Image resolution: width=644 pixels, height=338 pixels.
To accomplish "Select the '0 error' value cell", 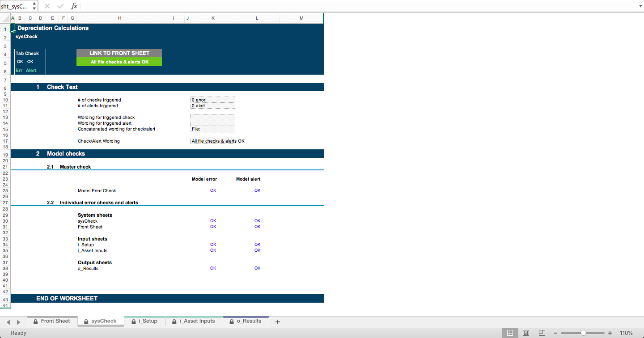I will point(213,100).
